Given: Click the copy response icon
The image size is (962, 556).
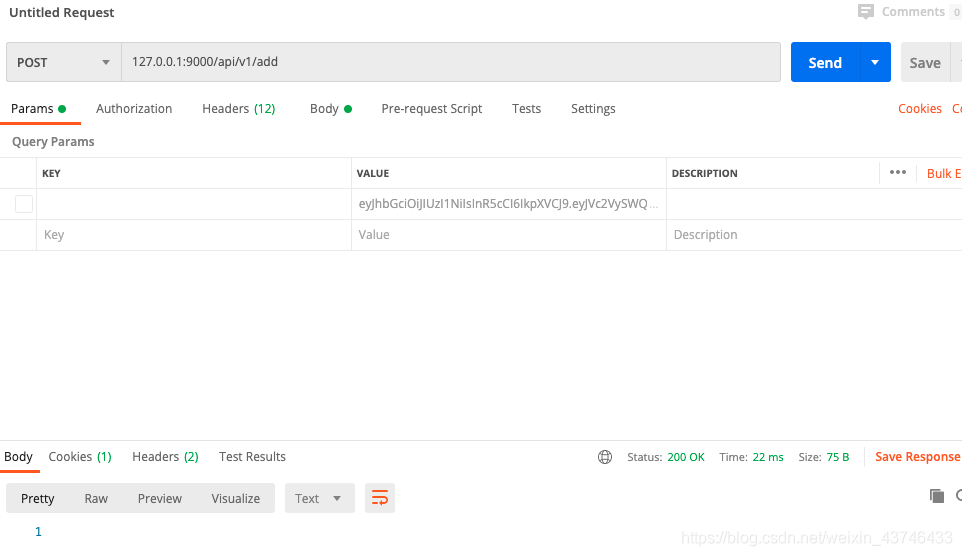Looking at the screenshot, I should pos(937,496).
